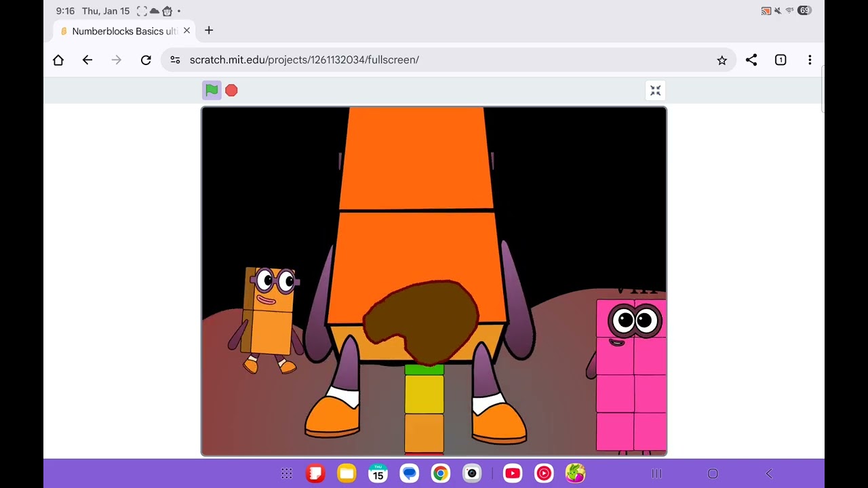Open the yellow My Files folder app
The height and width of the screenshot is (488, 868).
347,474
